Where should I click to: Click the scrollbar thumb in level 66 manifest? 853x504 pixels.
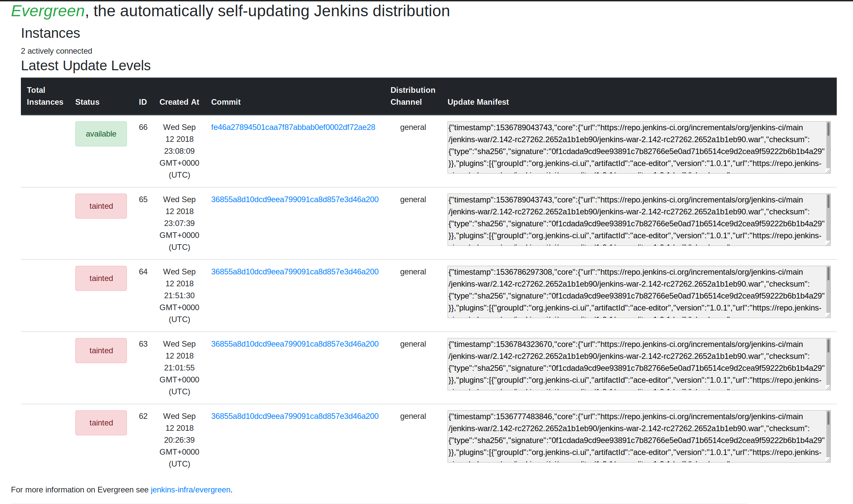[828, 129]
